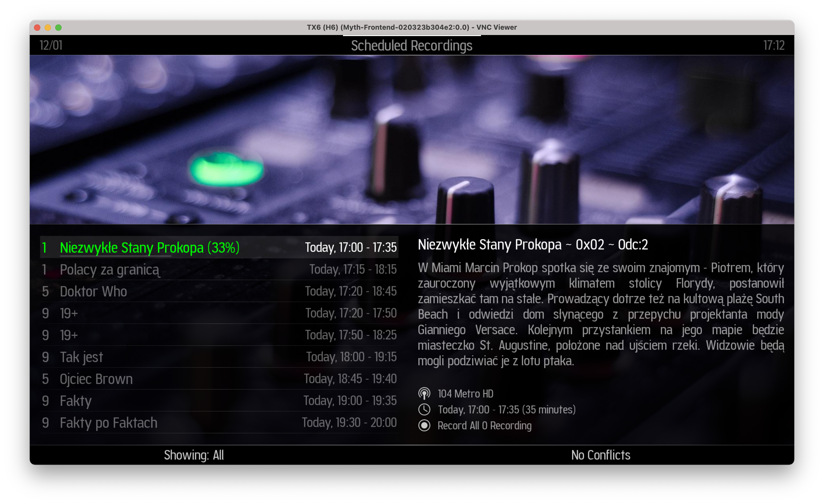Image resolution: width=824 pixels, height=504 pixels.
Task: Open the Showing: All filter selector
Action: 194,455
